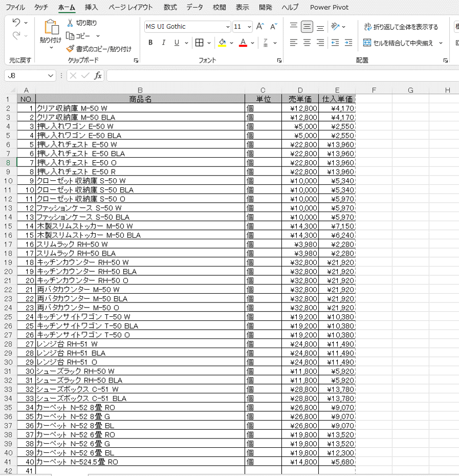The width and height of the screenshot is (459, 476).
Task: Toggle Bold formatting
Action: (x=150, y=43)
